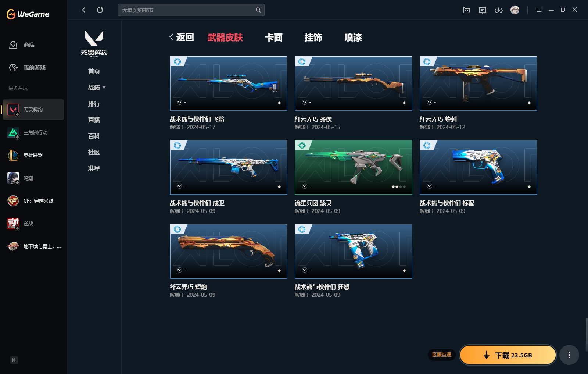Image resolution: width=588 pixels, height=374 pixels.
Task: Open the messages chat icon
Action: click(x=483, y=10)
